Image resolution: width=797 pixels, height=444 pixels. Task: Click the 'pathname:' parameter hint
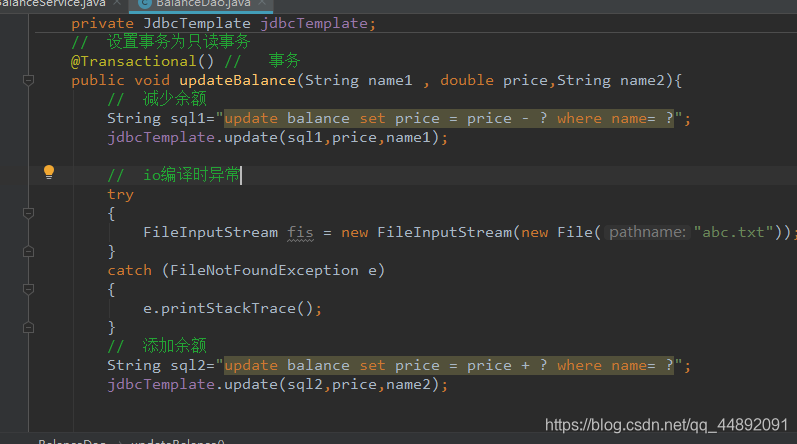pos(647,232)
